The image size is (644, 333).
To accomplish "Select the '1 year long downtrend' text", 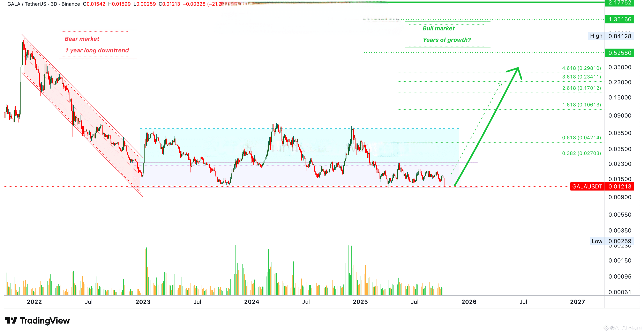I will coord(97,50).
